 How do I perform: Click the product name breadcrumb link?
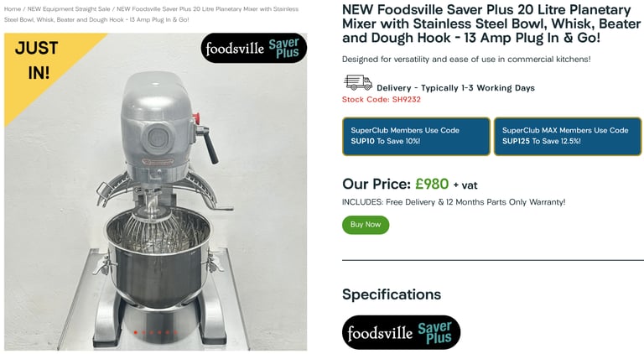point(152,14)
